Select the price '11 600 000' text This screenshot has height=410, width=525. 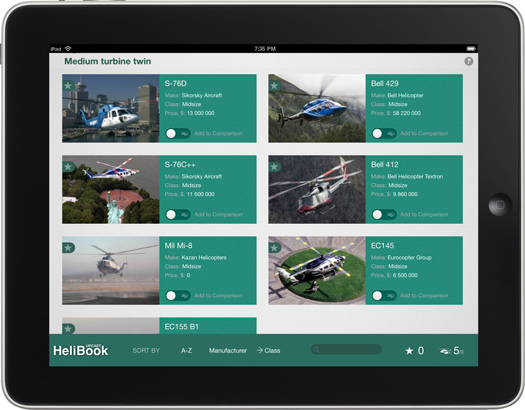point(201,194)
